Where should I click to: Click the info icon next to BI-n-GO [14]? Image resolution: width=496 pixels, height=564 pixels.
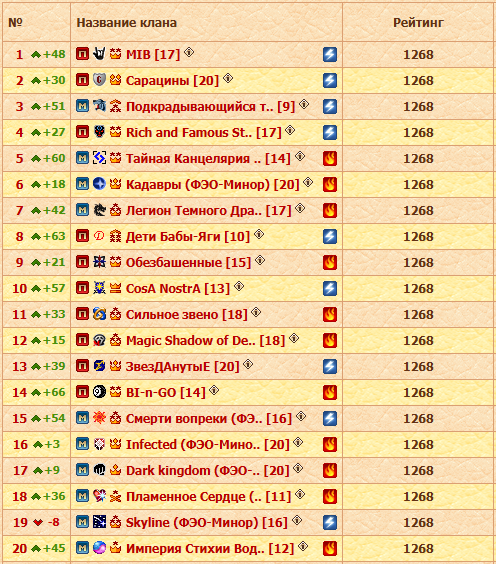click(214, 390)
